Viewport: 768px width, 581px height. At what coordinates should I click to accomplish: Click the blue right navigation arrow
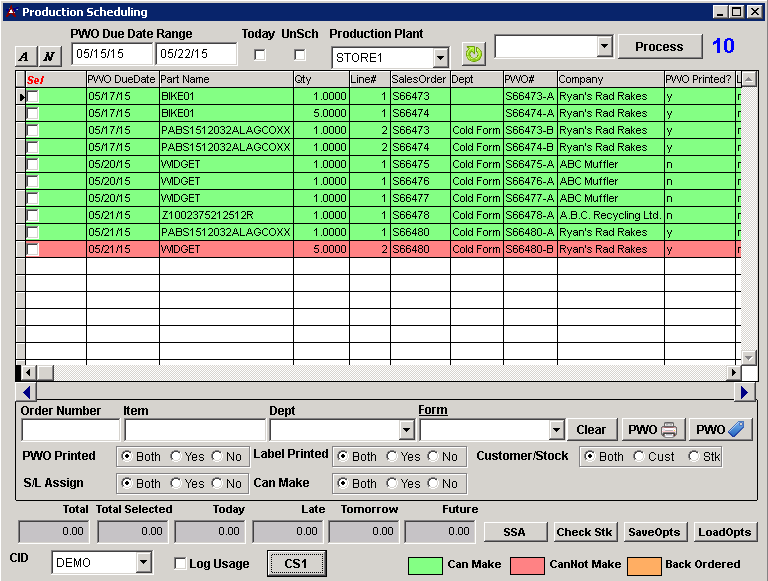coord(743,392)
